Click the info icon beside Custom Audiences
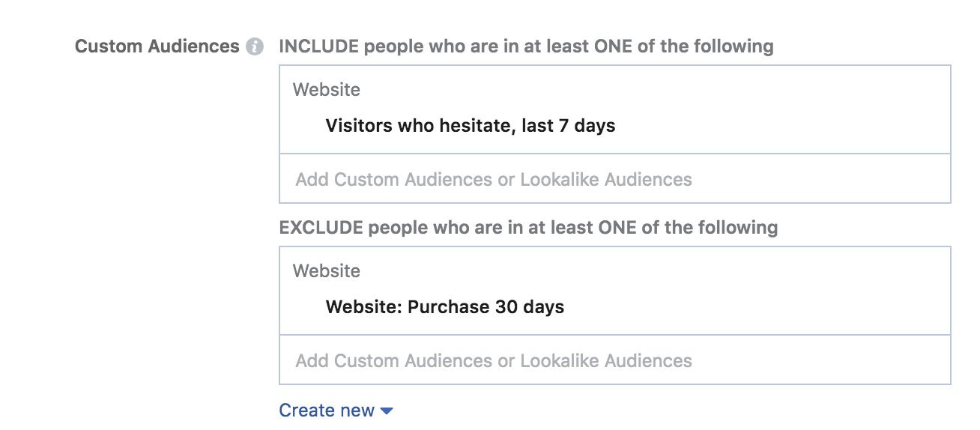This screenshot has width=980, height=430. coord(255,46)
